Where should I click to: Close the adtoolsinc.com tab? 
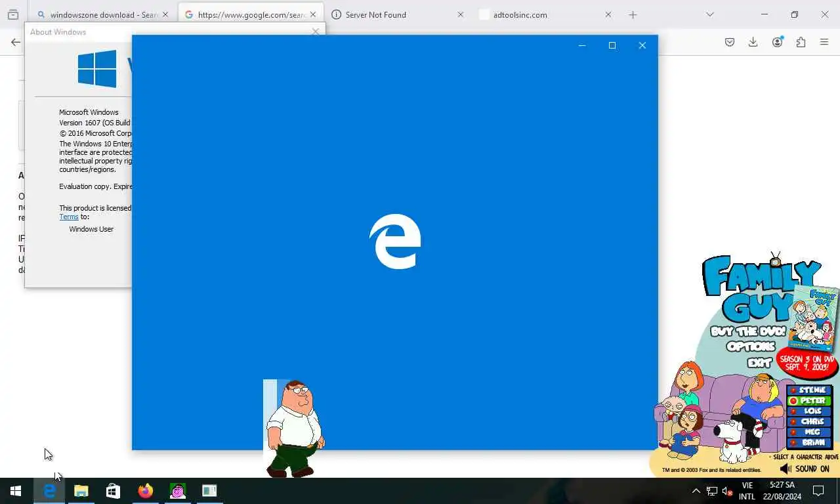coord(608,14)
